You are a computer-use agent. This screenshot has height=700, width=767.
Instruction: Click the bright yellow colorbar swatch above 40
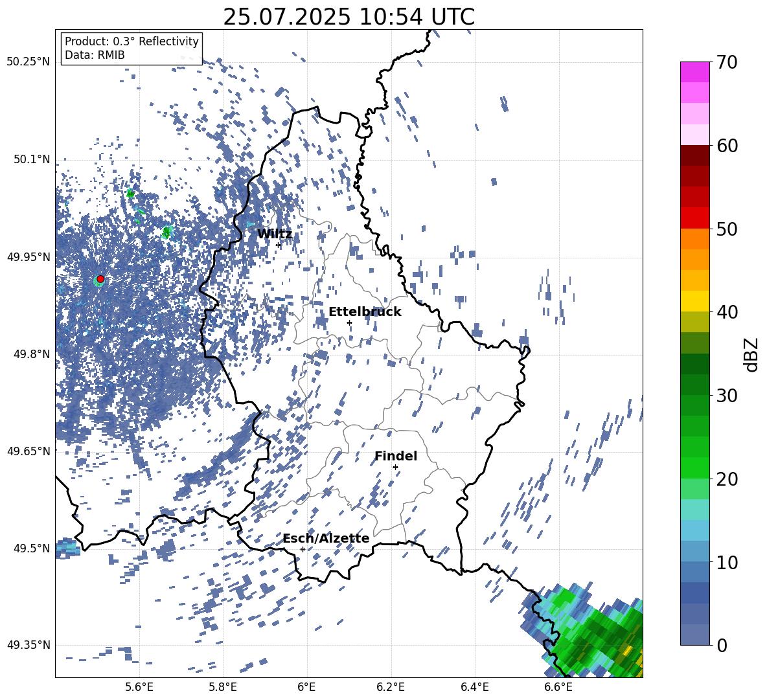(x=694, y=301)
